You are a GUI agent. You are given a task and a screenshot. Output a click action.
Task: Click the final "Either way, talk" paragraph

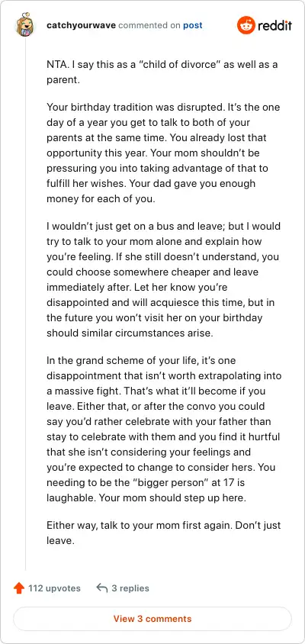(162, 533)
